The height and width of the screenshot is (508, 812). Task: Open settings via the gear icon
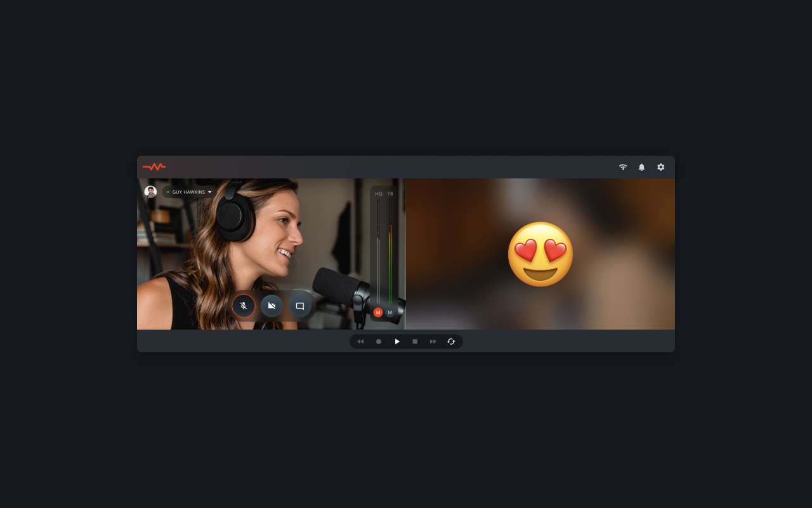click(x=660, y=167)
